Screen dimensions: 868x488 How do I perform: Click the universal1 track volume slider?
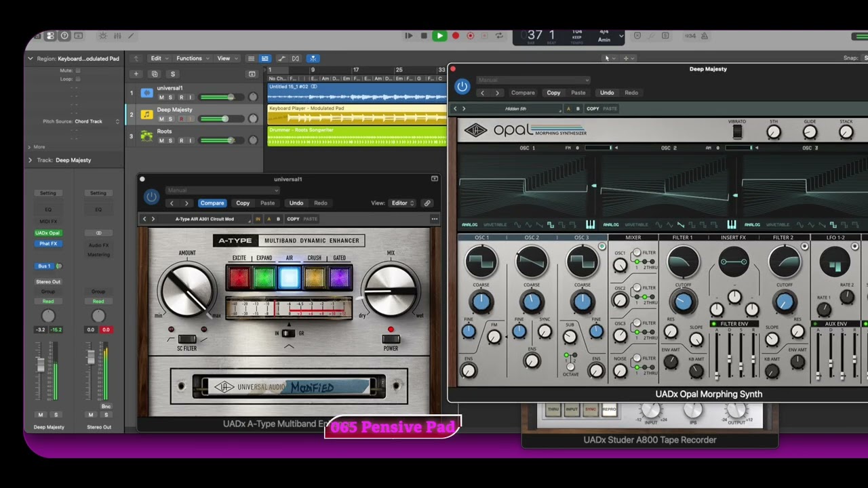click(220, 98)
